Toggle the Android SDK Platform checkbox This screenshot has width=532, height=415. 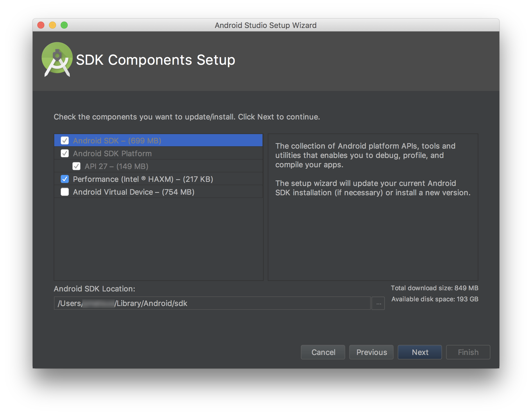click(x=65, y=153)
